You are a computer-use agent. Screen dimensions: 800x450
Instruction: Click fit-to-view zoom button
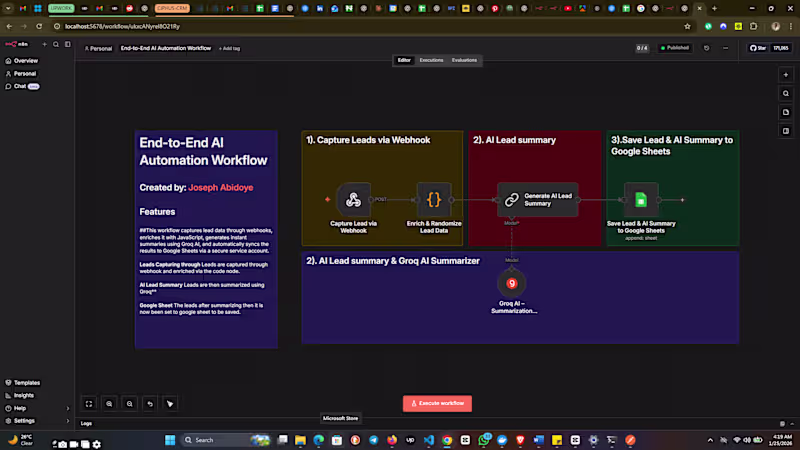(89, 404)
